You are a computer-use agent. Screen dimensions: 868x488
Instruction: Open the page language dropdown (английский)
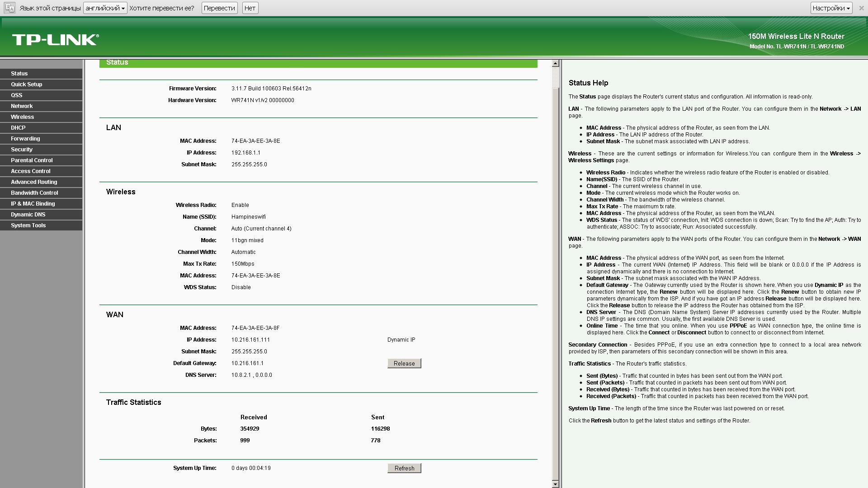(105, 8)
